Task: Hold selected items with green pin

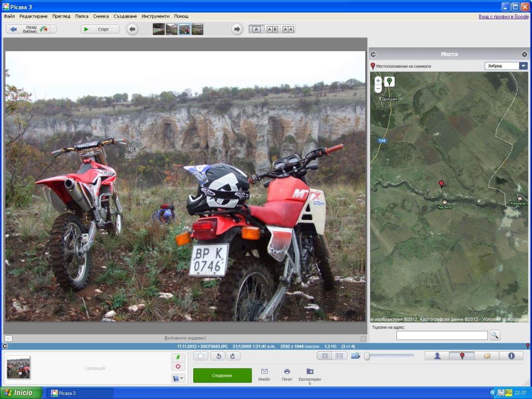Action: tap(178, 357)
